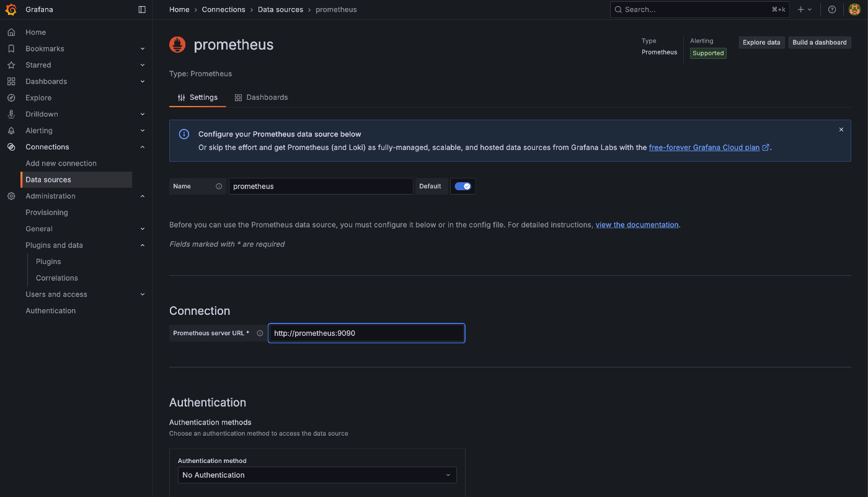868x497 pixels.
Task: Click the Home breadcrumb link
Action: click(x=179, y=9)
